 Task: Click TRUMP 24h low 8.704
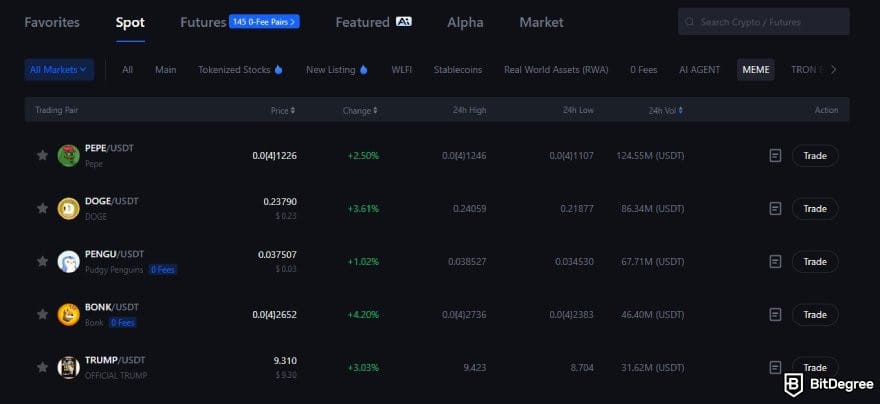click(x=581, y=368)
